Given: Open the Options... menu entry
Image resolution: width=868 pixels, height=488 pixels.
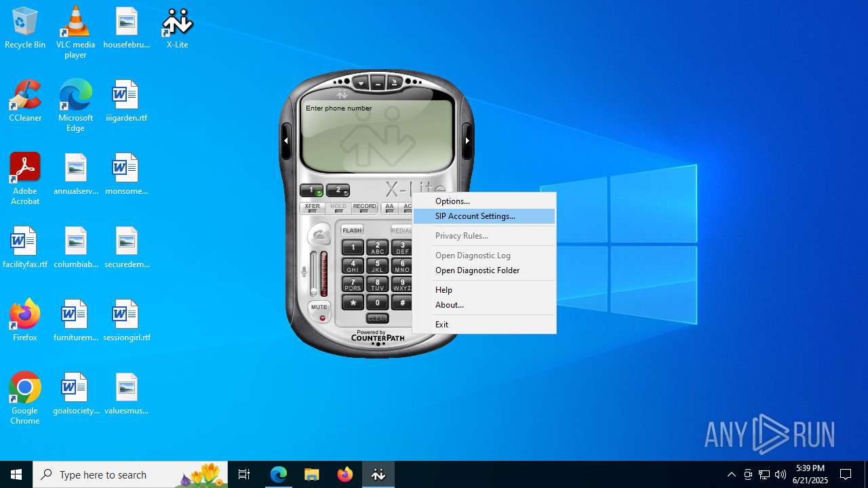Looking at the screenshot, I should (484, 201).
